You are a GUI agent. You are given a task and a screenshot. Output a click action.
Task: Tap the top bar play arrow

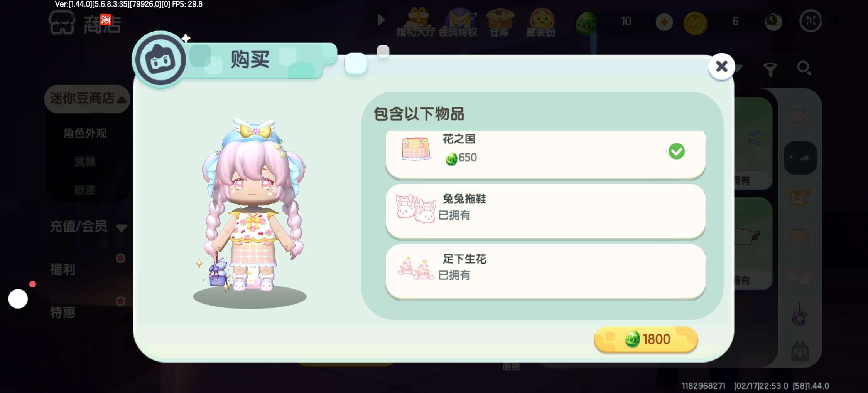point(381,20)
